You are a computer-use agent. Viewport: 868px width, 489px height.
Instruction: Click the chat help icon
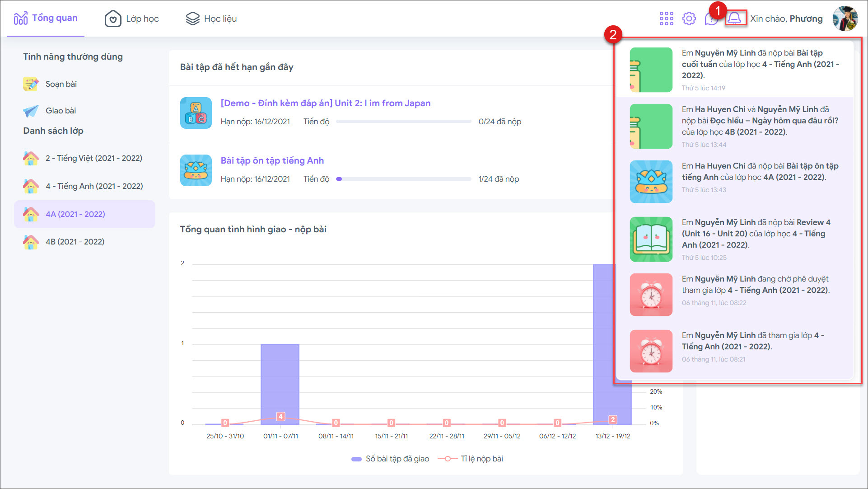pyautogui.click(x=710, y=19)
